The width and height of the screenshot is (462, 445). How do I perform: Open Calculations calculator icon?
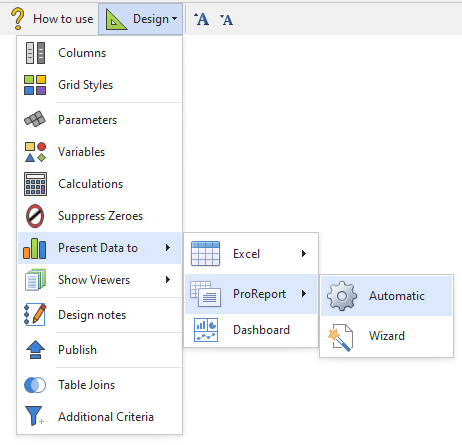pyautogui.click(x=35, y=184)
